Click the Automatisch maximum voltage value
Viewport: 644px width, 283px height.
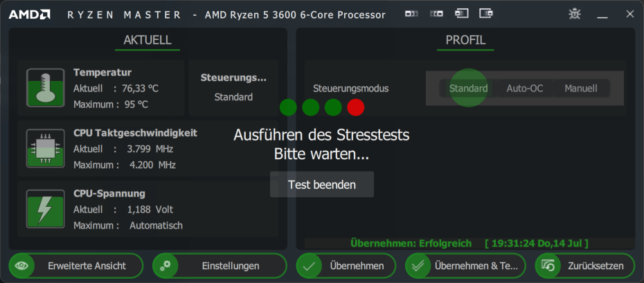pyautogui.click(x=156, y=226)
